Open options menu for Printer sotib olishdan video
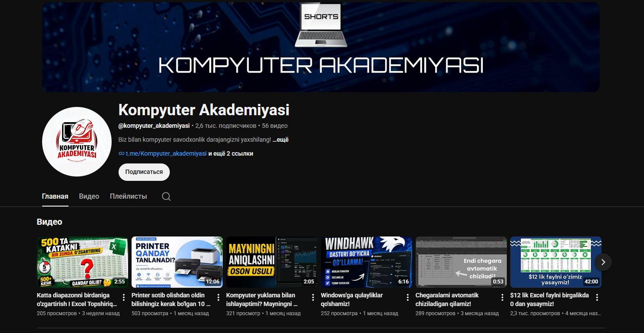 (218, 297)
